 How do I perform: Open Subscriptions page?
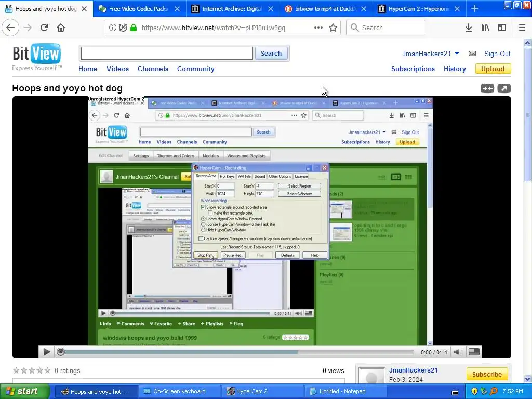tap(413, 69)
